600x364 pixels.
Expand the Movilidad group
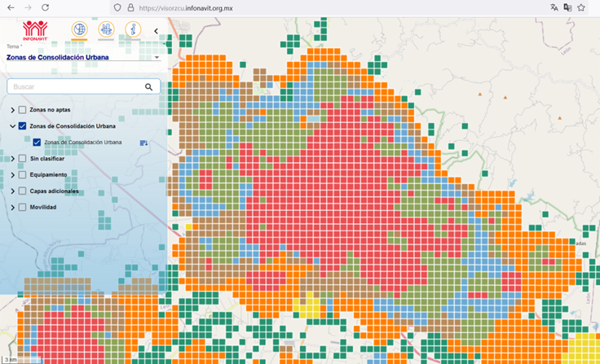coord(12,207)
